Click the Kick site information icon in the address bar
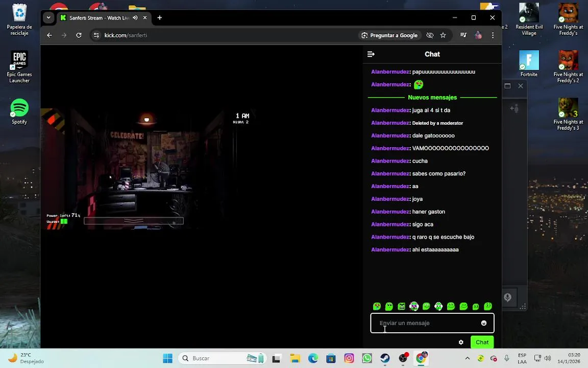 click(x=96, y=35)
